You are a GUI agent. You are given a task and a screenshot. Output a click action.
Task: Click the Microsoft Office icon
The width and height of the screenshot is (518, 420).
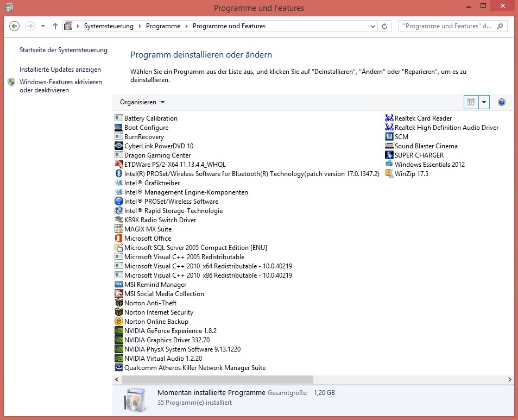pos(118,238)
